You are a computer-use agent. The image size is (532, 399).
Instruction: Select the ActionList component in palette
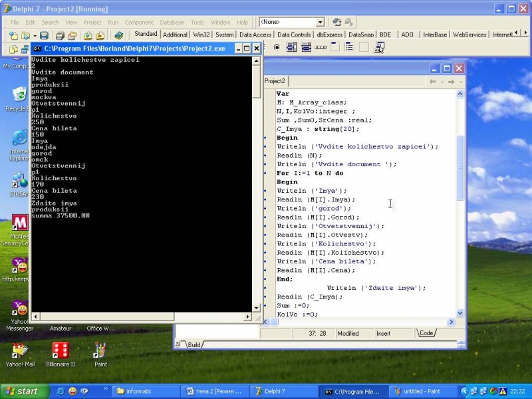click(x=379, y=47)
